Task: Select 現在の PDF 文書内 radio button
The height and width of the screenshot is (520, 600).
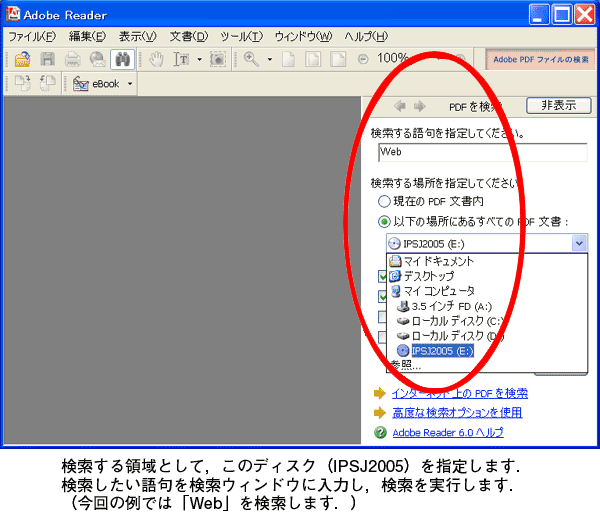Action: coord(384,201)
